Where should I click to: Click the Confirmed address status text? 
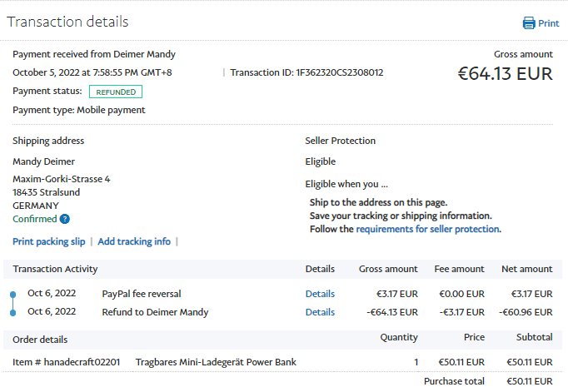[x=35, y=219]
